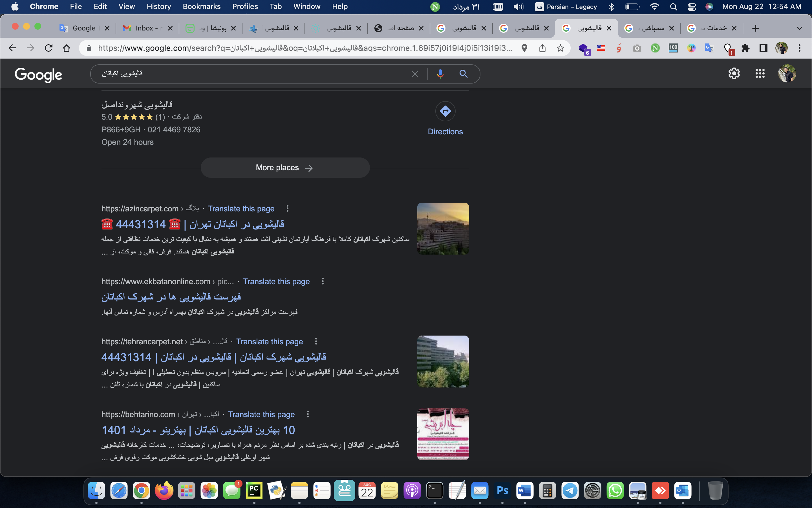This screenshot has height=508, width=812.
Task: Open azincarpet result thumbnail image
Action: pos(443,229)
